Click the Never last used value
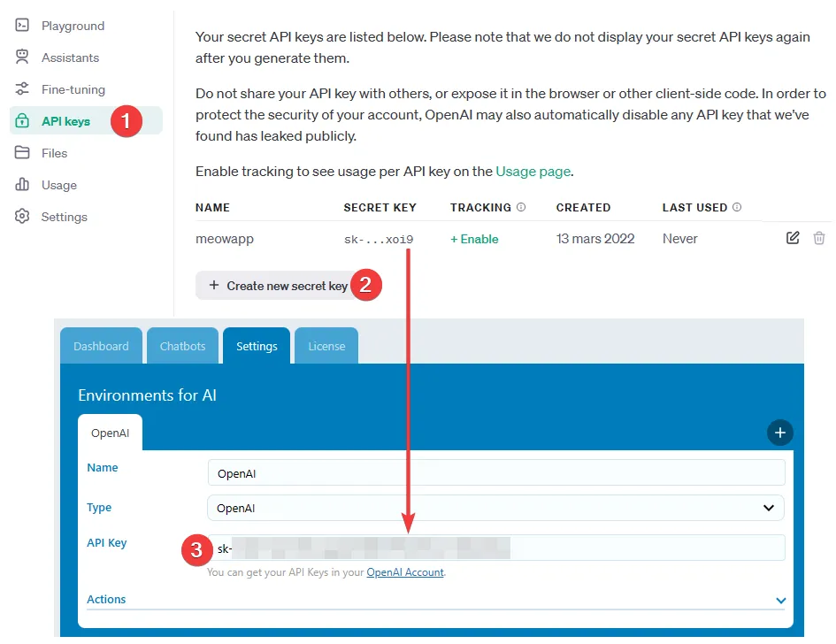The width and height of the screenshot is (836, 644). click(679, 238)
